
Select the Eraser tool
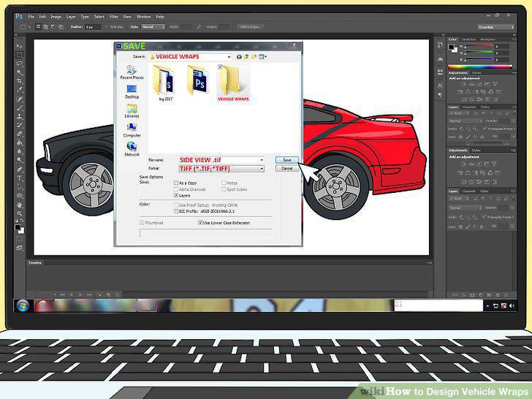coord(19,134)
